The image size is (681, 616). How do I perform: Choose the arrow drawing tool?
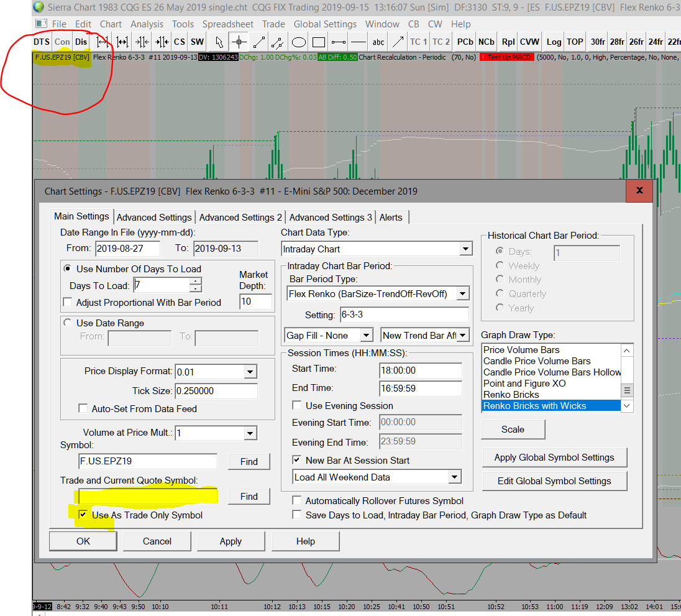coord(396,42)
